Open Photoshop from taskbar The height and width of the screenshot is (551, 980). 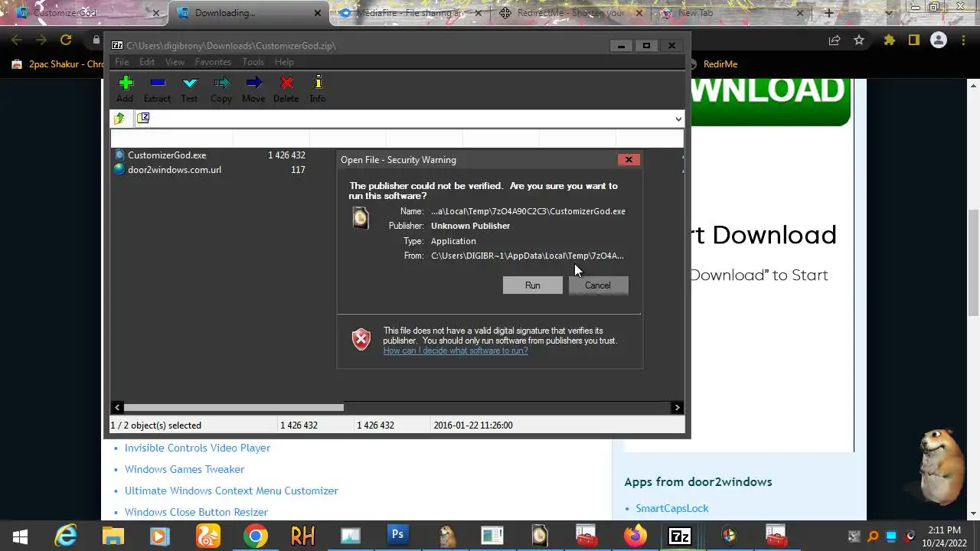(397, 536)
